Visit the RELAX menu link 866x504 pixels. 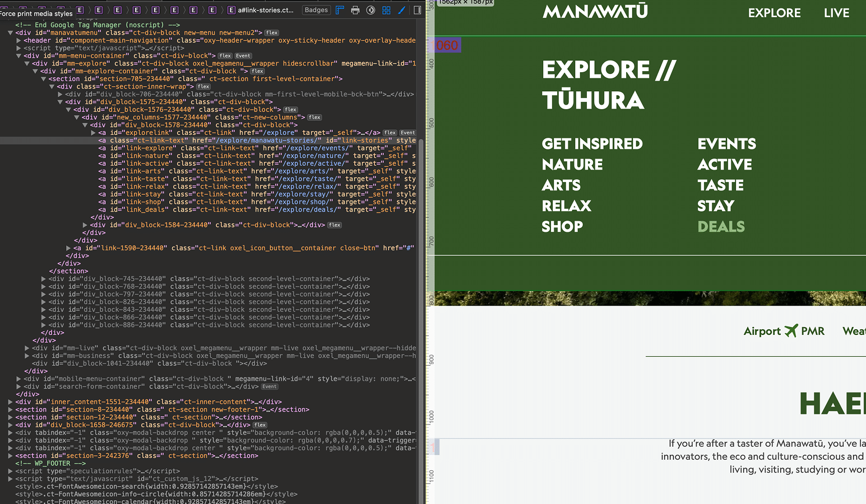566,206
